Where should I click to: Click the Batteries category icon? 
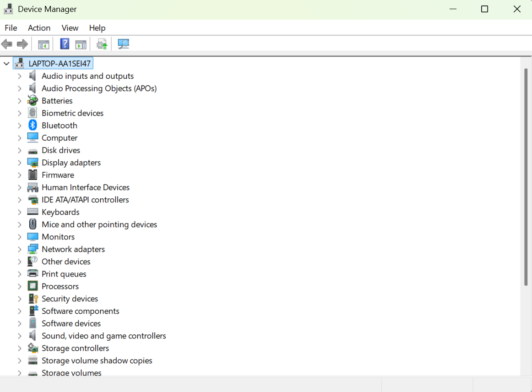33,101
